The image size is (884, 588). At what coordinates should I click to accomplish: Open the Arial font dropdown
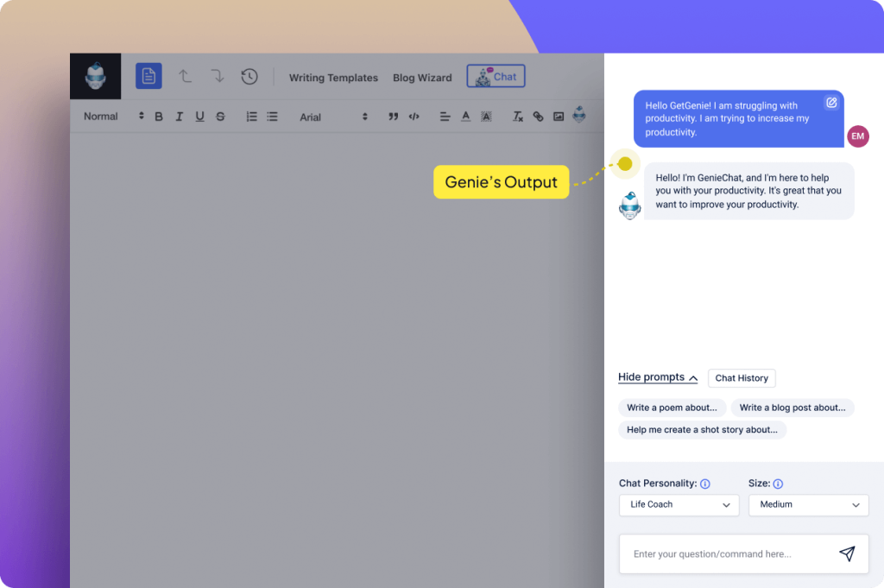[x=334, y=117]
